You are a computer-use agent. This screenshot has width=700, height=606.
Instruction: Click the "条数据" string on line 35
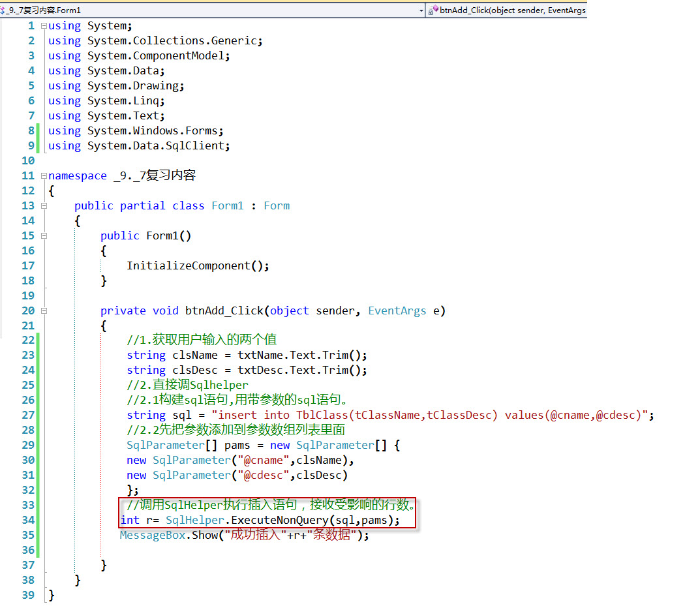(331, 535)
